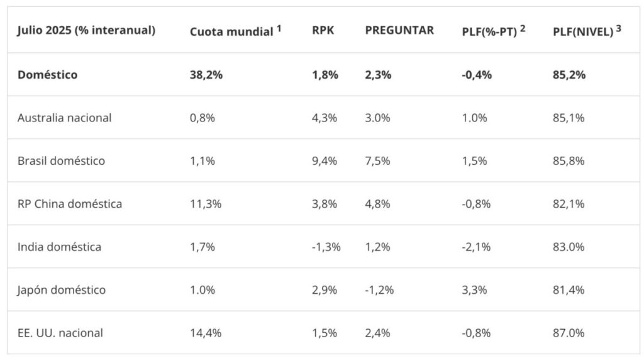Select the "EE. UU. nacional" row label
Image resolution: width=644 pixels, height=358 pixels.
pyautogui.click(x=60, y=333)
